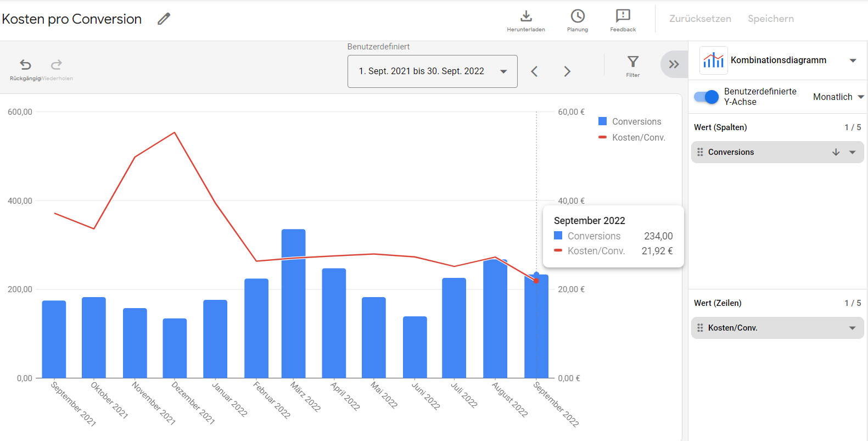868x441 pixels.
Task: Click the Zurücksetzen button
Action: click(700, 19)
